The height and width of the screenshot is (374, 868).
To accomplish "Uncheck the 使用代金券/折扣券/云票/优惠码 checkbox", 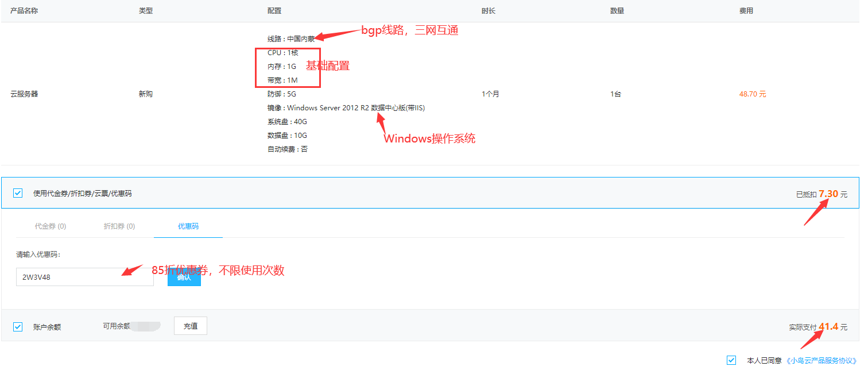I will [x=18, y=193].
